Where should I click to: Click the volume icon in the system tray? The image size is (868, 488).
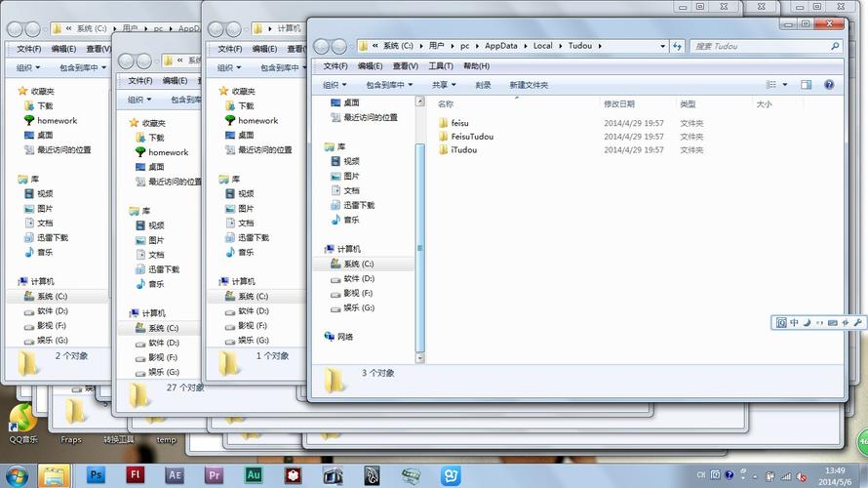801,476
